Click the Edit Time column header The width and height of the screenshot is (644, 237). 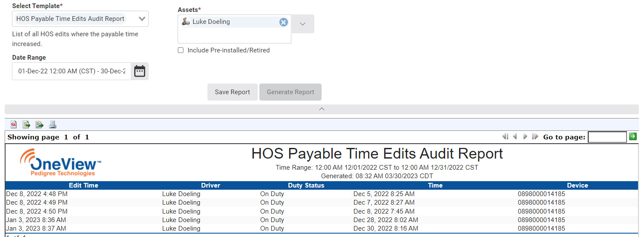pyautogui.click(x=83, y=185)
